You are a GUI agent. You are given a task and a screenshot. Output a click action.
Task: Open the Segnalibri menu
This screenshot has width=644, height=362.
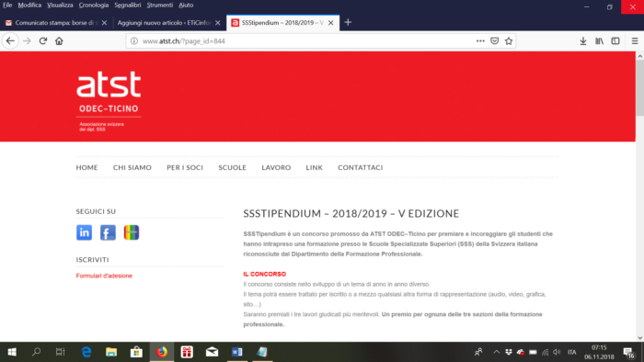(x=128, y=5)
